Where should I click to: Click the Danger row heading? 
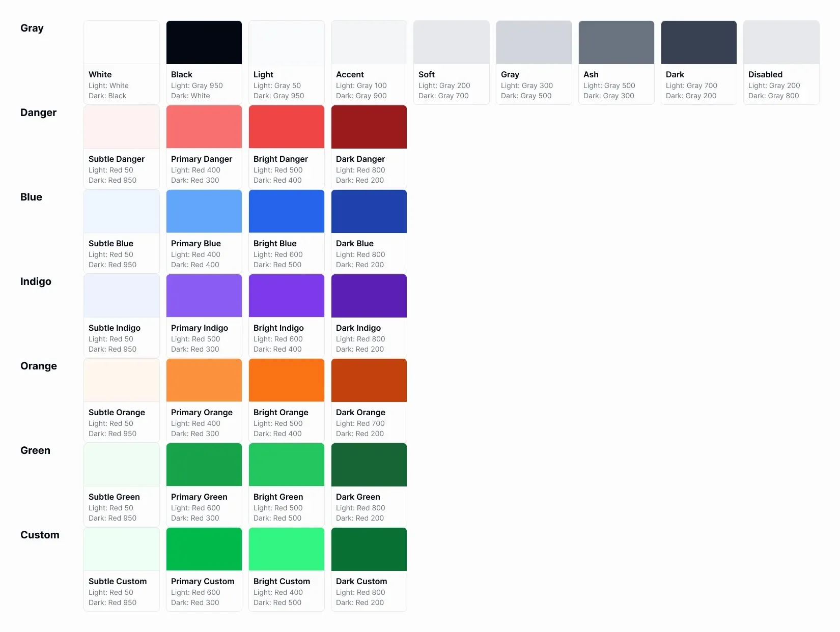pos(38,112)
